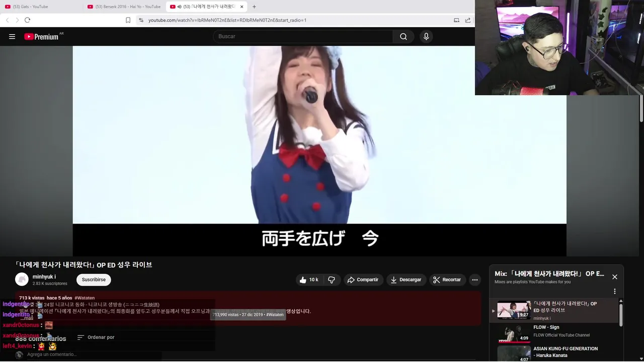Click the Mix playlist title heading
Image resolution: width=644 pixels, height=362 pixels.
(x=549, y=274)
